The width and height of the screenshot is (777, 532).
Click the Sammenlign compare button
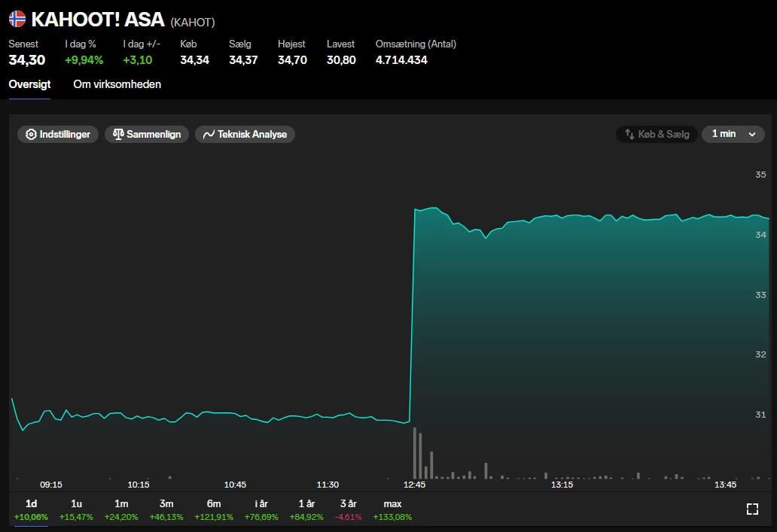(147, 134)
